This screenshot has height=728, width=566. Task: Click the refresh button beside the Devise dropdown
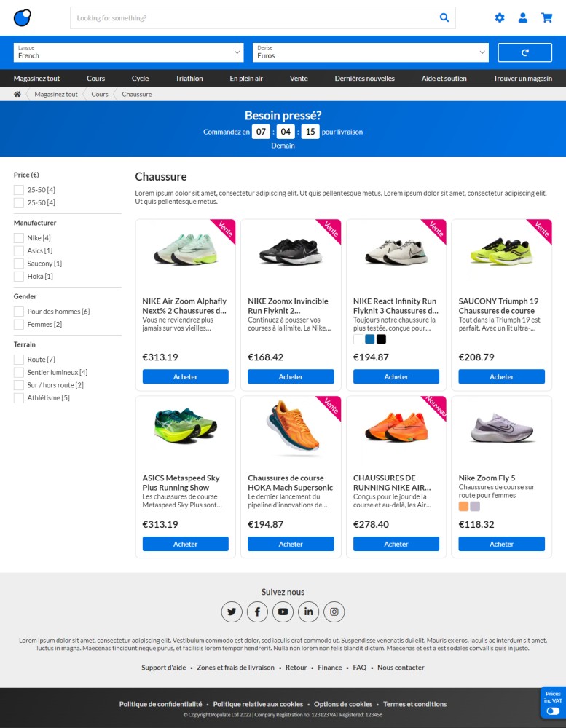point(524,52)
